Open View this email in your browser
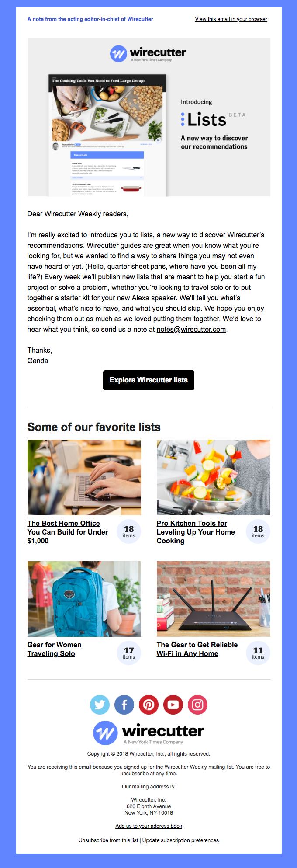The width and height of the screenshot is (297, 868). click(231, 19)
